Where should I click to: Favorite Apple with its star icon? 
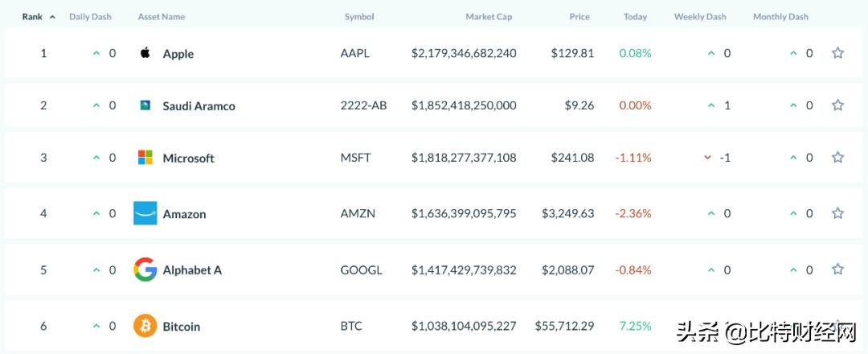tap(837, 53)
